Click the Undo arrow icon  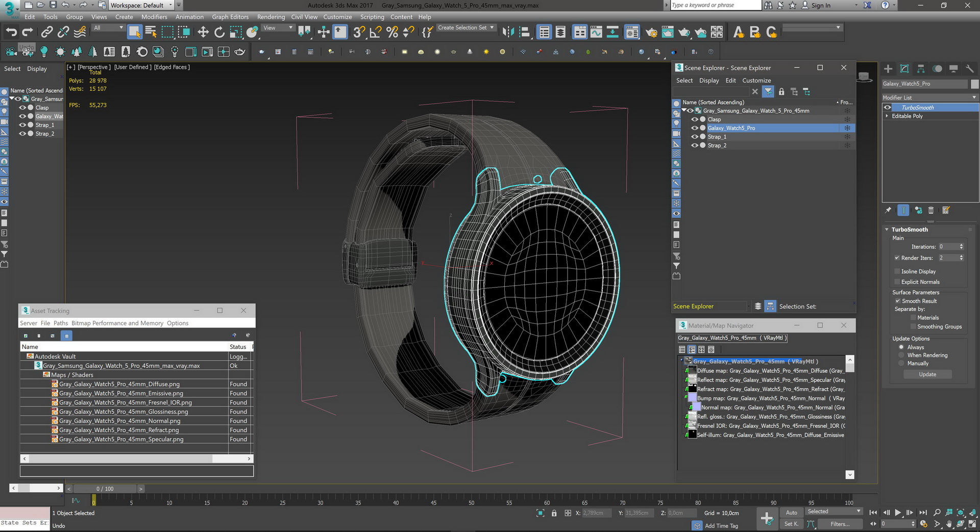pyautogui.click(x=11, y=33)
